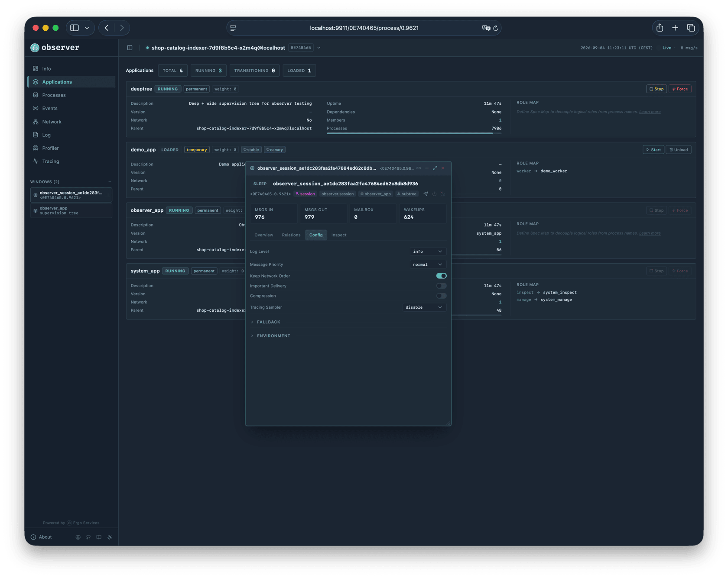
Task: Click the send message paper-plane icon
Action: click(426, 194)
